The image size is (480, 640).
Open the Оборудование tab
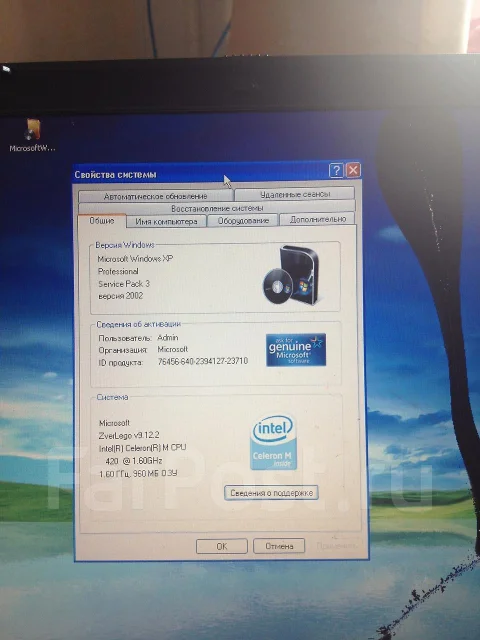[243, 220]
